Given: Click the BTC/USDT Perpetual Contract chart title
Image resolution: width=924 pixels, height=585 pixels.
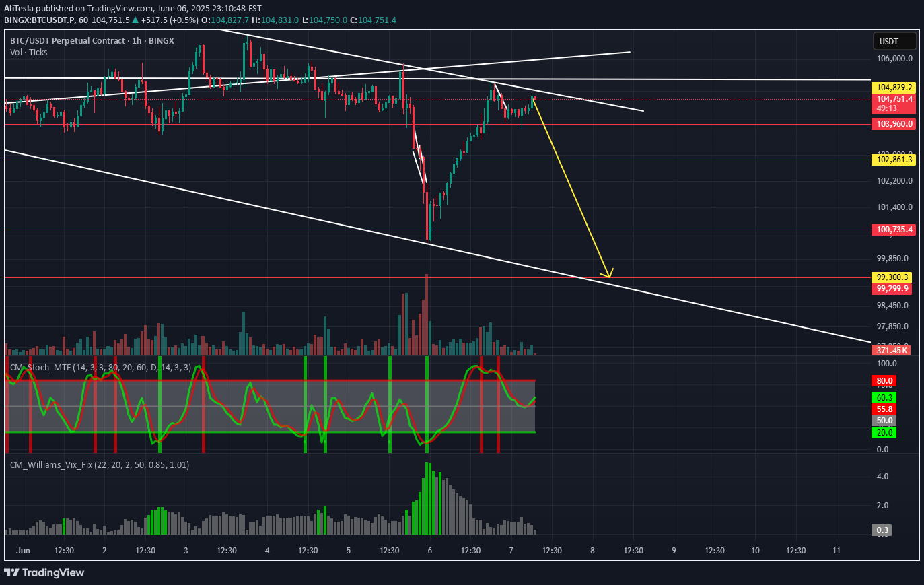Looking at the screenshot, I should 92,41.
